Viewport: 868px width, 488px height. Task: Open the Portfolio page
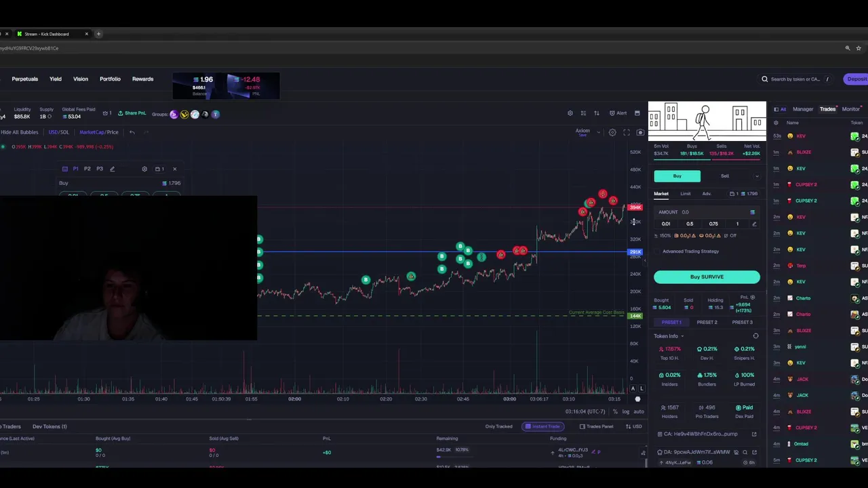(x=110, y=79)
